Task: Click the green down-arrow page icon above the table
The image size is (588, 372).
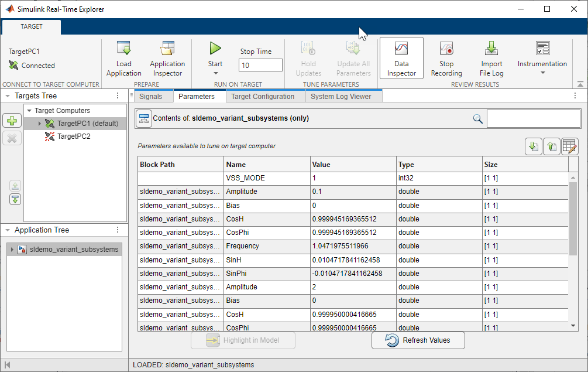Action: point(533,146)
